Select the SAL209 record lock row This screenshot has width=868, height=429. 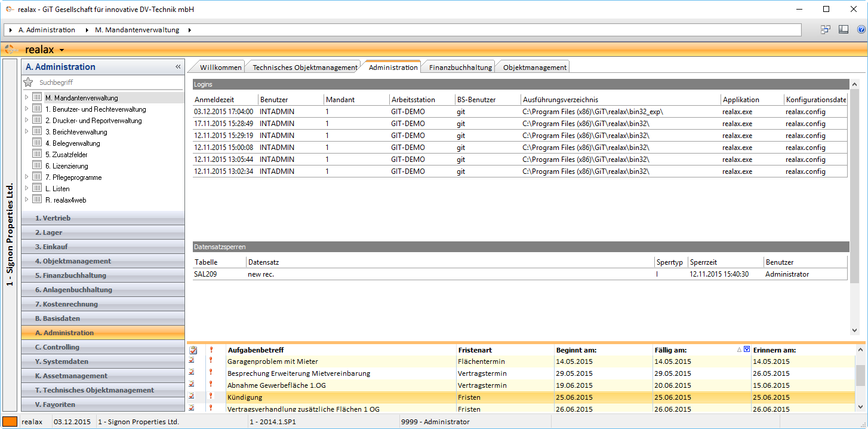click(x=520, y=274)
